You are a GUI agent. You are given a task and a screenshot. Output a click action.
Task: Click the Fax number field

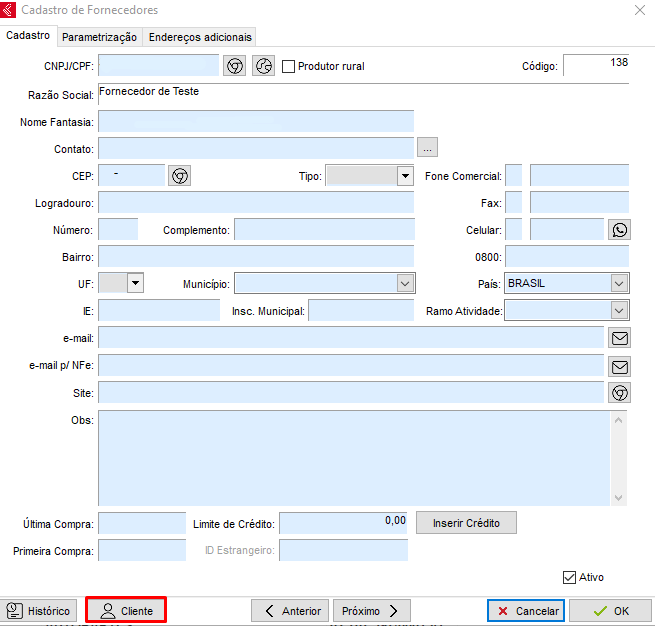(x=579, y=203)
